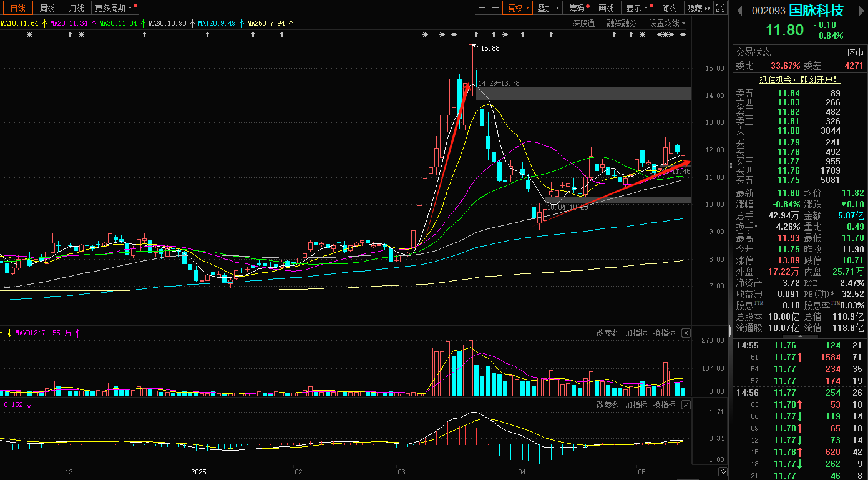Image resolution: width=868 pixels, height=480 pixels.
Task: Select 买五 bid price 11.75
Action: click(789, 180)
